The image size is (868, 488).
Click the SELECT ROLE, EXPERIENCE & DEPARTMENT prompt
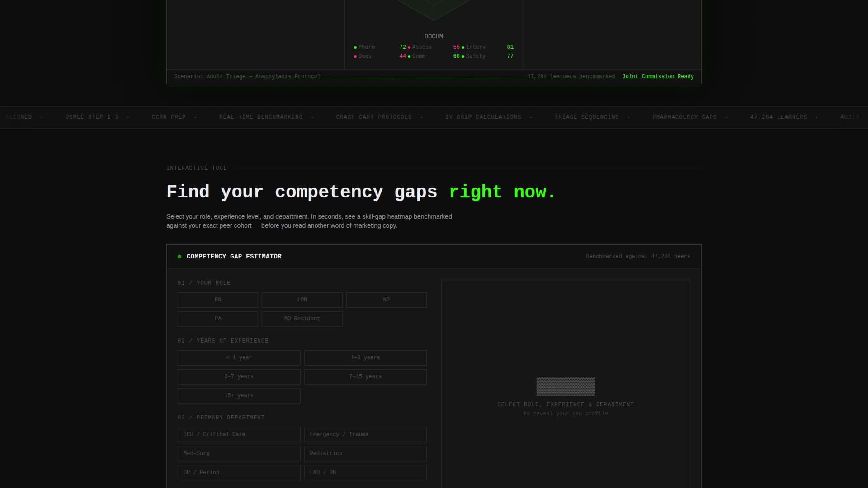(566, 404)
